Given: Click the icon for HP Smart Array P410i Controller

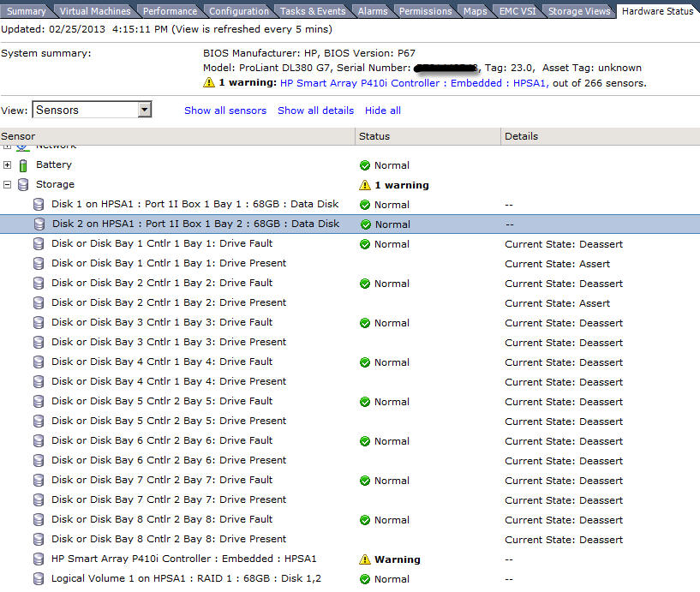Looking at the screenshot, I should tap(39, 559).
